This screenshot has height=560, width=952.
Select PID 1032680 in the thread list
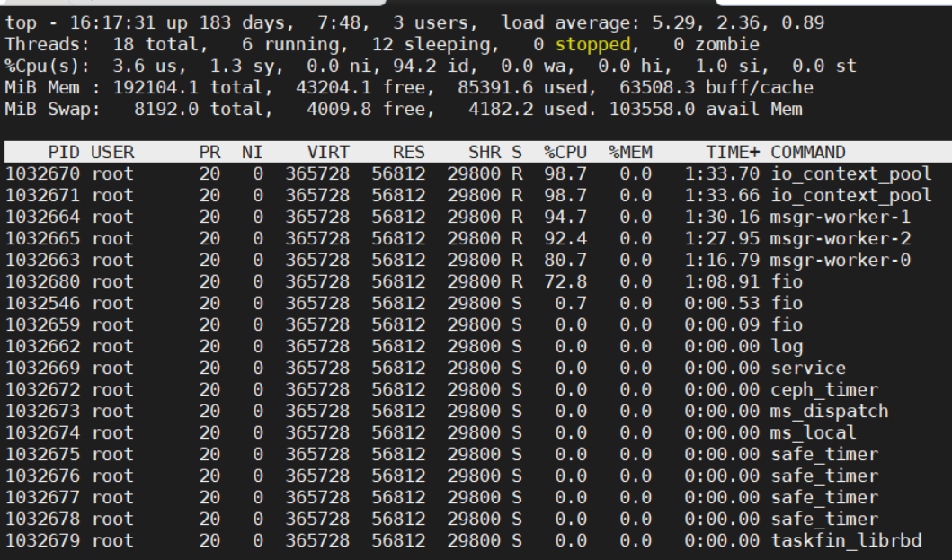tap(42, 281)
